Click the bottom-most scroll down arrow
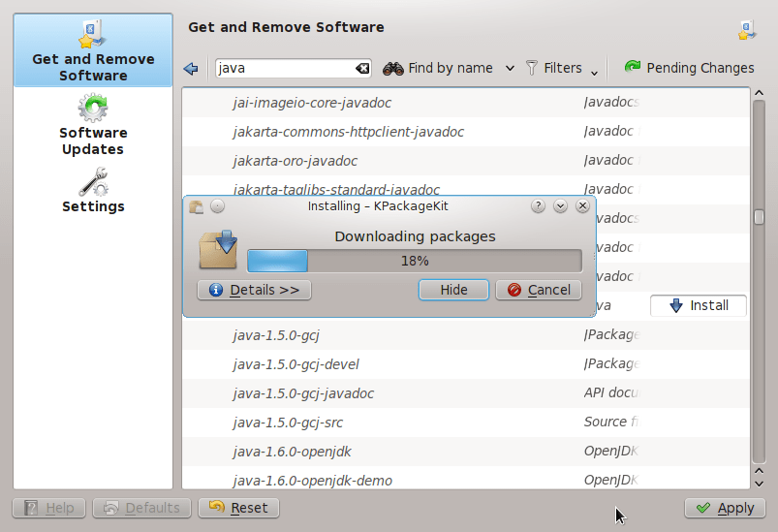Image resolution: width=778 pixels, height=532 pixels. 759,484
